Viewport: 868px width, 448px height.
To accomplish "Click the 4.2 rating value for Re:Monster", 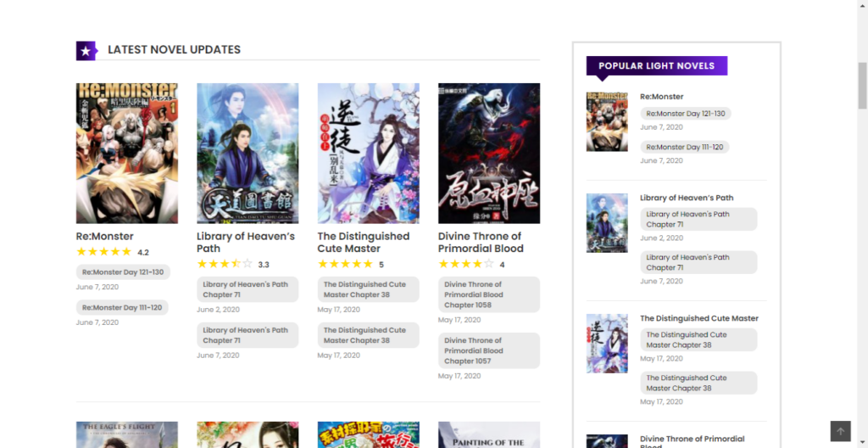I will pos(143,253).
